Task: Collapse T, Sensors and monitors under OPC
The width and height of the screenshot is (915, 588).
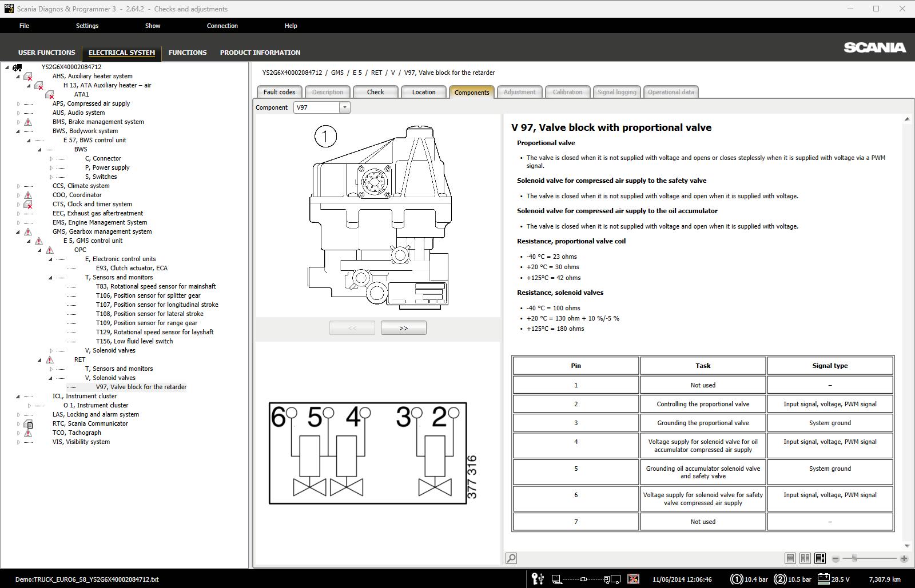Action: [x=51, y=278]
